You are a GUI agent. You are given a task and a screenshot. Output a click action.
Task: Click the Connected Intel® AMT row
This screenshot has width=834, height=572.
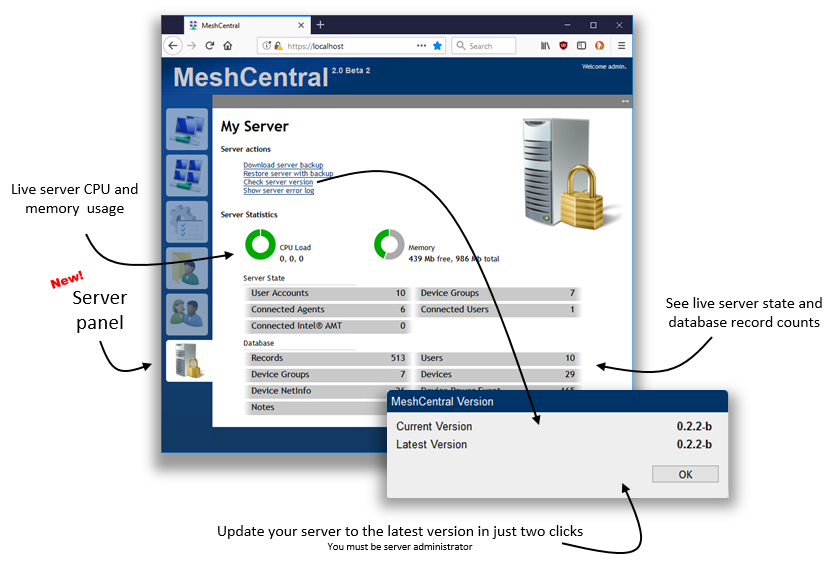click(x=327, y=326)
